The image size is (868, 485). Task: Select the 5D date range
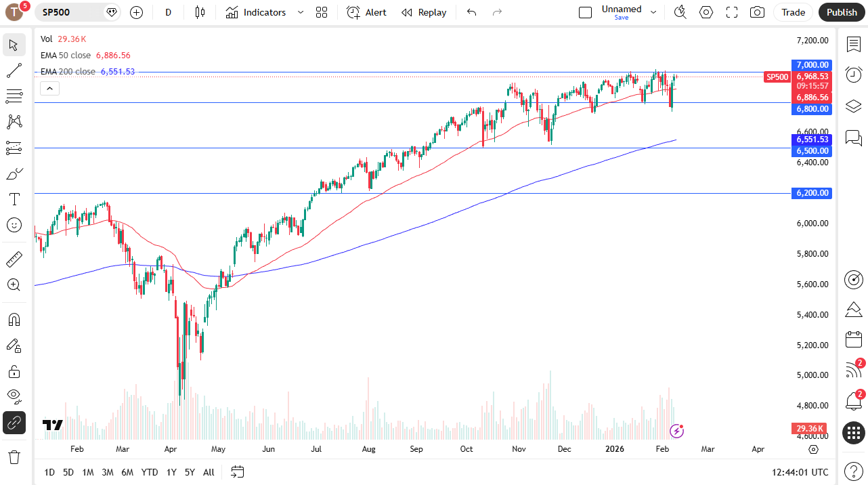(x=68, y=472)
